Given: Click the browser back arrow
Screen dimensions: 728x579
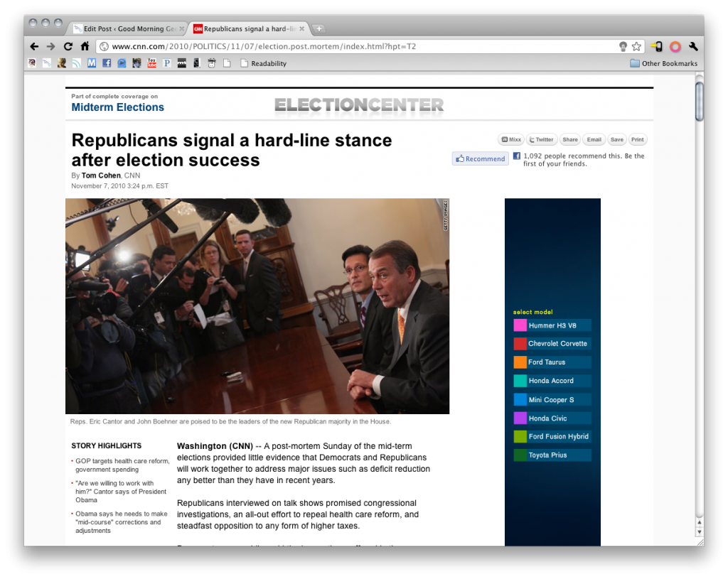Looking at the screenshot, I should point(34,46).
